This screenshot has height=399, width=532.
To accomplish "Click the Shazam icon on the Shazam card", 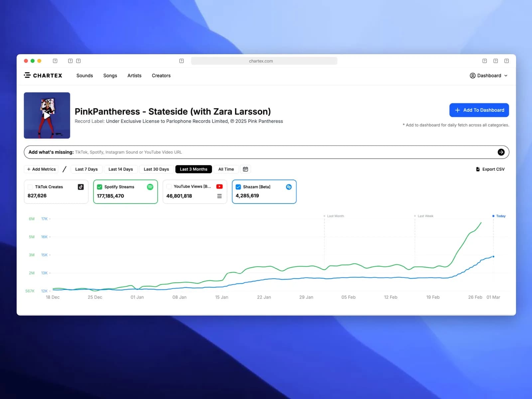I will 288,187.
